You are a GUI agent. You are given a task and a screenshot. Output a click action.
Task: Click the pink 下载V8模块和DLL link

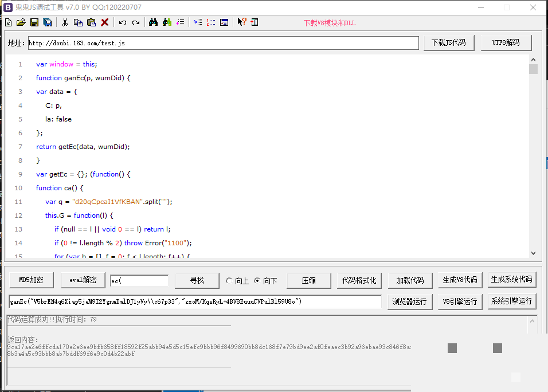click(329, 23)
